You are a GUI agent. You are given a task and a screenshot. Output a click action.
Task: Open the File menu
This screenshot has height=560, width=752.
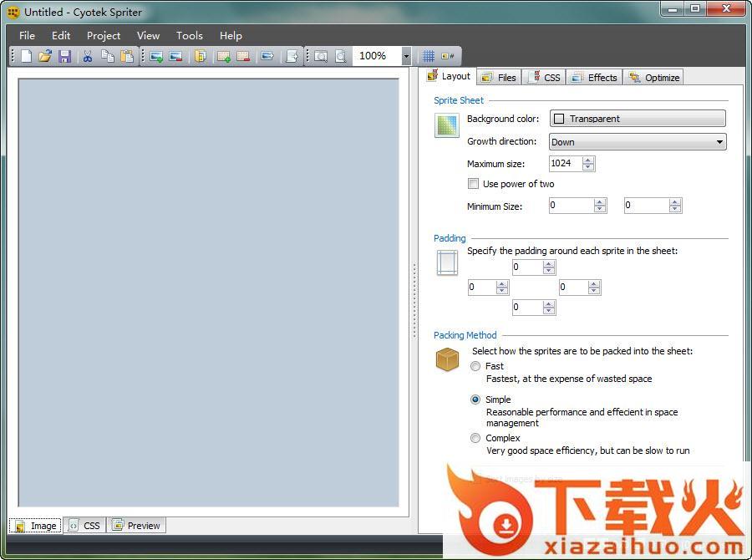pyautogui.click(x=27, y=35)
